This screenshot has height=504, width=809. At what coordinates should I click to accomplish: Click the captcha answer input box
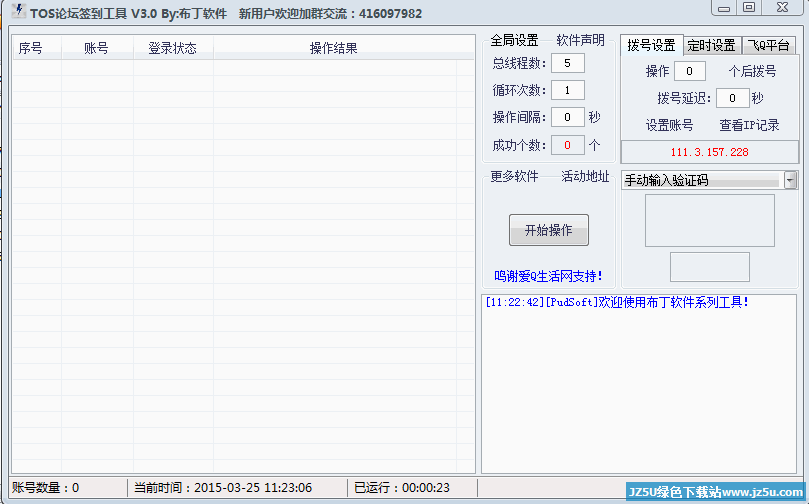click(709, 267)
